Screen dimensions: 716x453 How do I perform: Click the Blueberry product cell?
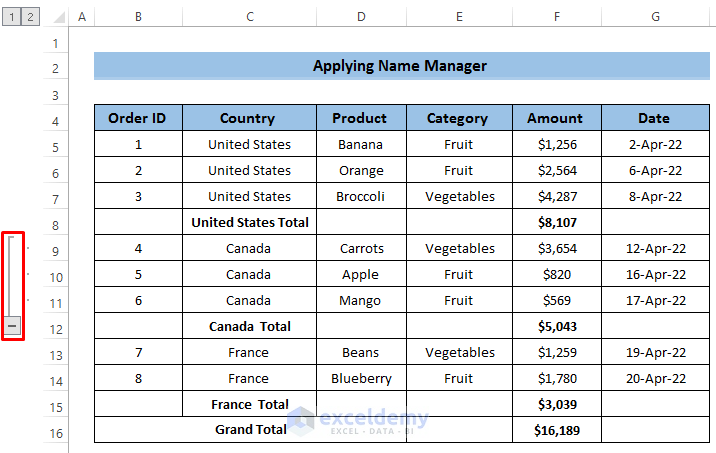pos(360,378)
